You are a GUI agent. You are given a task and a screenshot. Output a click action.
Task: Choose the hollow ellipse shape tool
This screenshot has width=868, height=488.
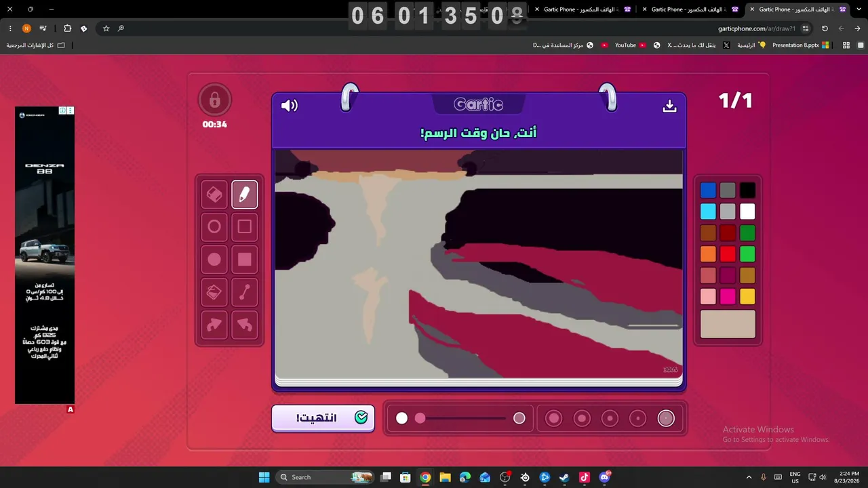[214, 227]
